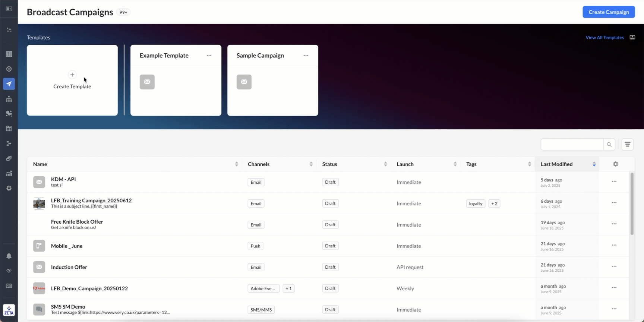Sort table by Status column

tap(385, 164)
